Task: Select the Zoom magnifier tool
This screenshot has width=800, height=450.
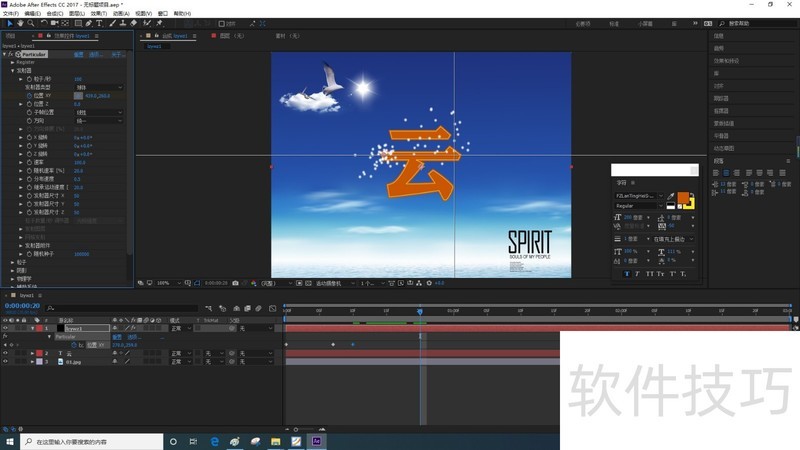Action: click(30, 22)
